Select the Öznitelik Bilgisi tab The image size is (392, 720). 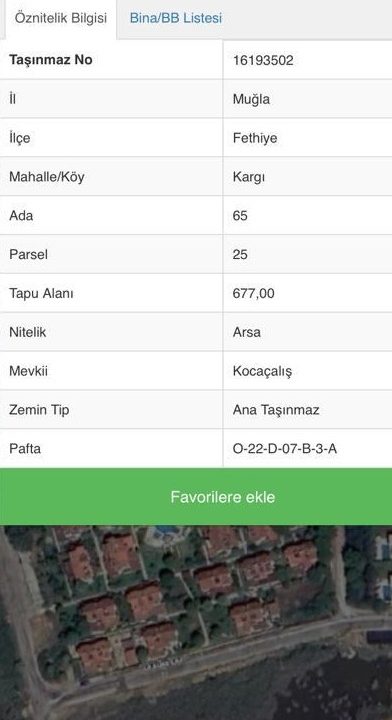pos(61,18)
